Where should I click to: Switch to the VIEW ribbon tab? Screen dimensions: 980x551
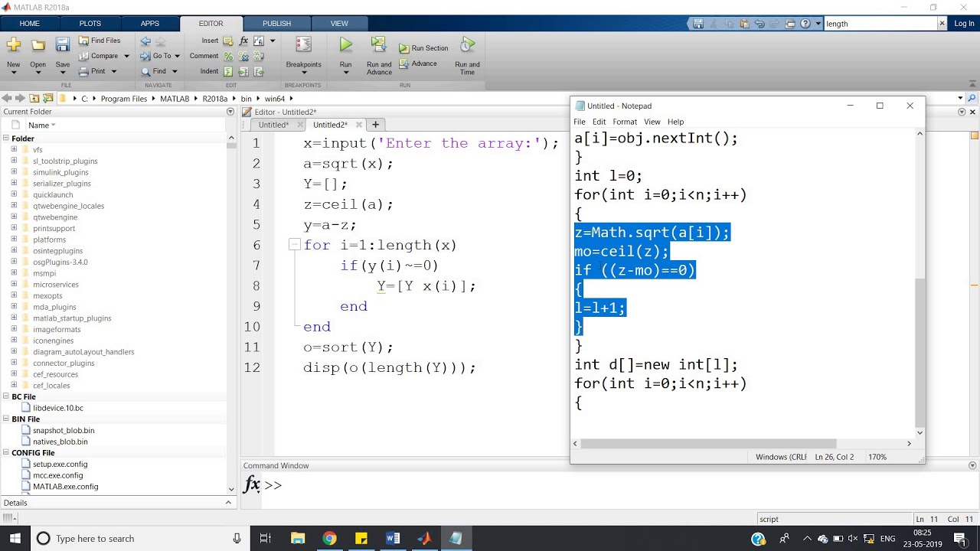tap(339, 24)
